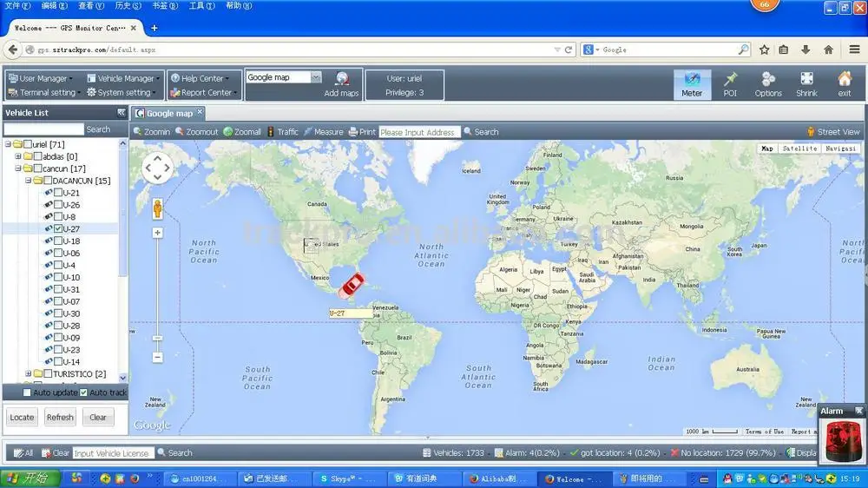Click the red U-27 car marker
This screenshot has width=868, height=488.
[352, 284]
